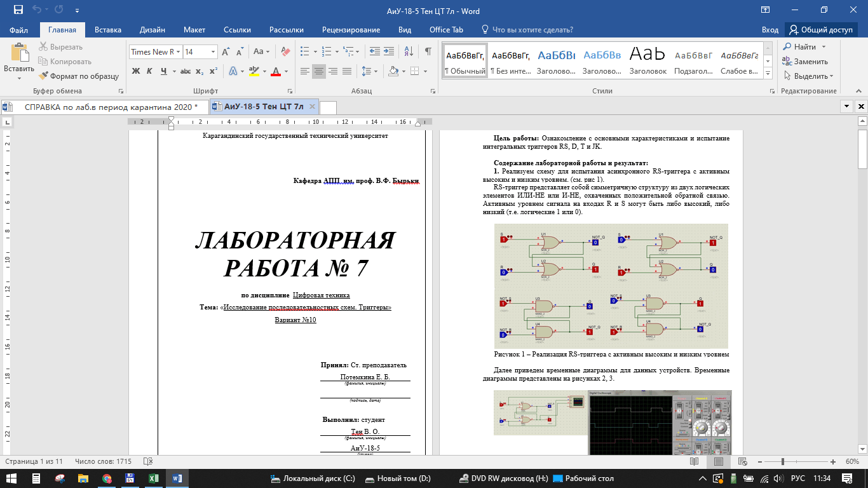Apply yellow text highlight color
This screenshot has height=488, width=868.
(254, 71)
